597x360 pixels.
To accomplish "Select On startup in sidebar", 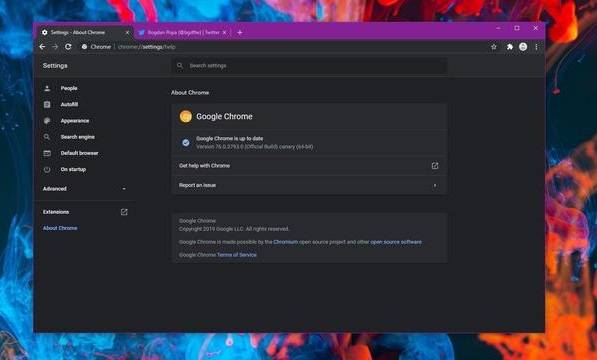I will 73,169.
